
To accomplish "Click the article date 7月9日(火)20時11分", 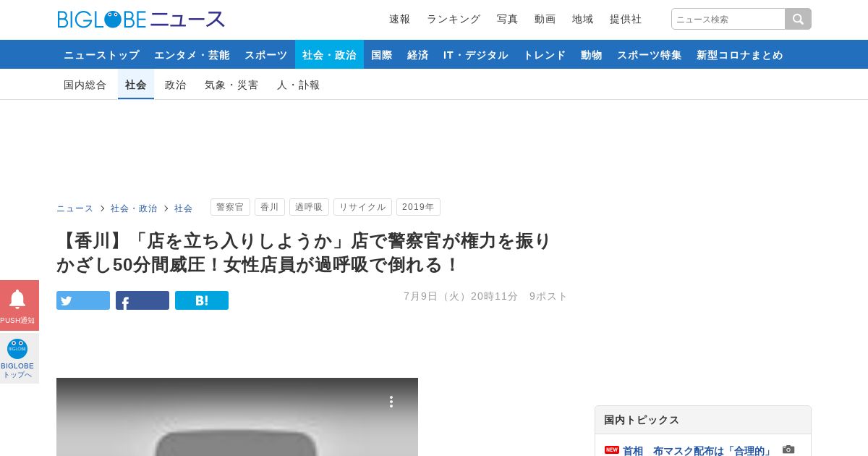I will point(461,296).
